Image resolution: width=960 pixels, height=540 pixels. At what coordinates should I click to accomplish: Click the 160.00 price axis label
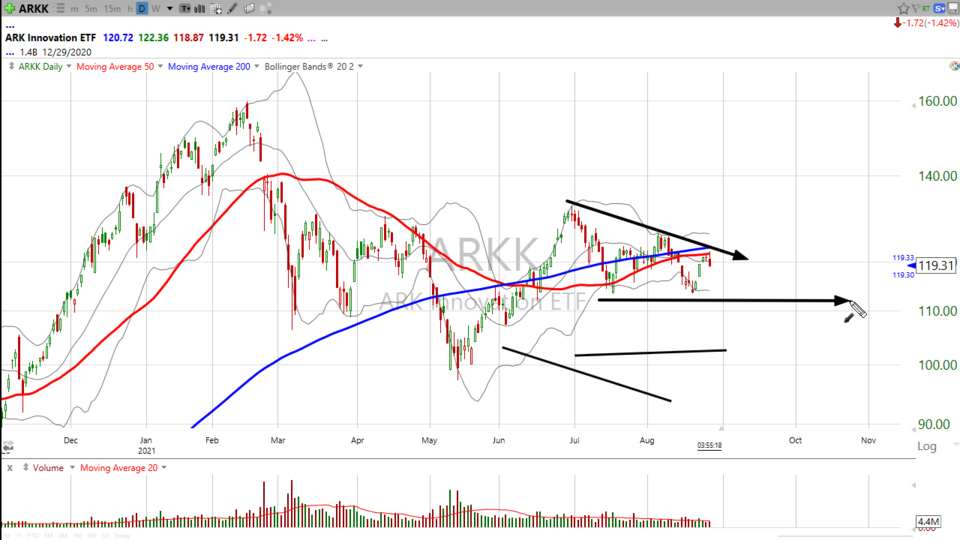pyautogui.click(x=937, y=101)
